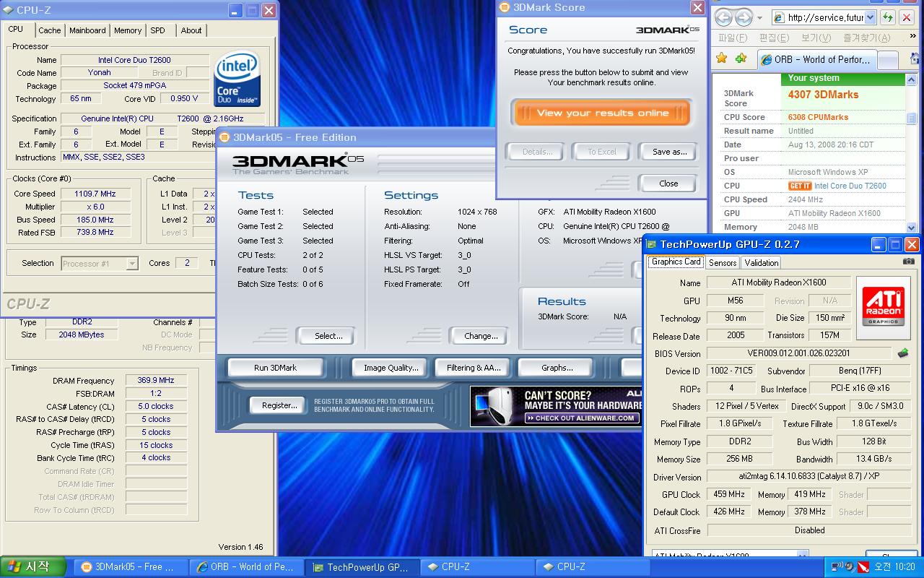Screen dimensions: 924x578
Task: Click the Alienware banner ad in 3DMark05
Action: pos(556,406)
